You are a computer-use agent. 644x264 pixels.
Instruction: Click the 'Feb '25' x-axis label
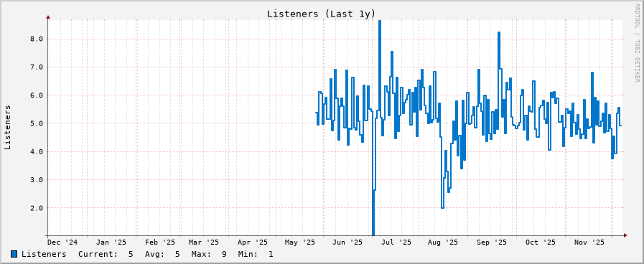pyautogui.click(x=160, y=242)
